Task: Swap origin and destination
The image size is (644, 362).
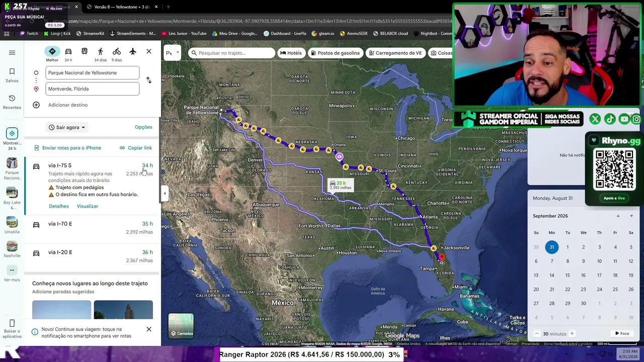Action: 148,80
